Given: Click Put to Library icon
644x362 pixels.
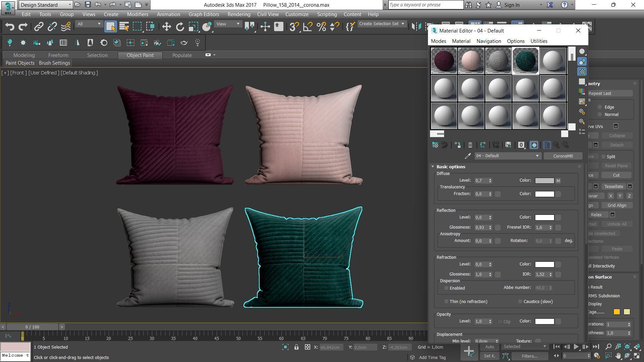Looking at the screenshot, I should coord(508,145).
